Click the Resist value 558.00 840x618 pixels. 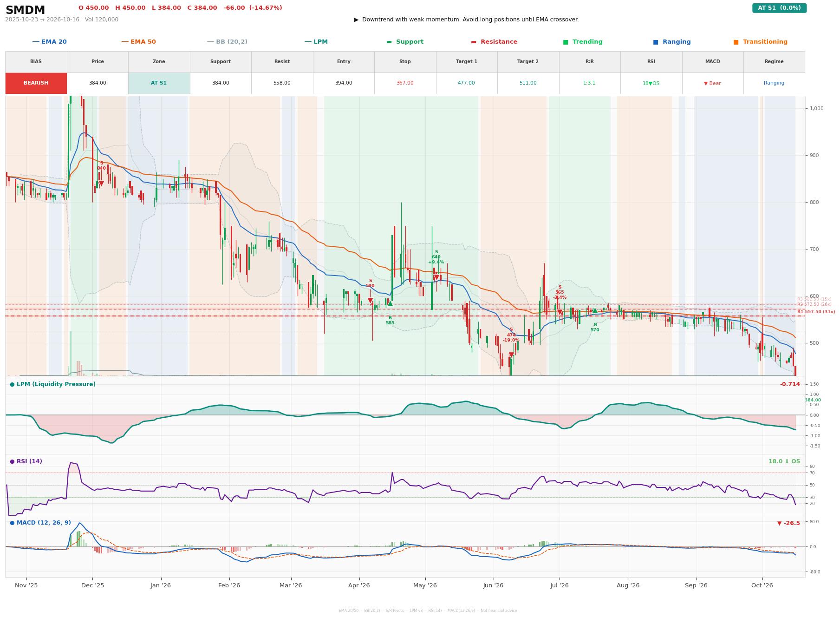282,83
